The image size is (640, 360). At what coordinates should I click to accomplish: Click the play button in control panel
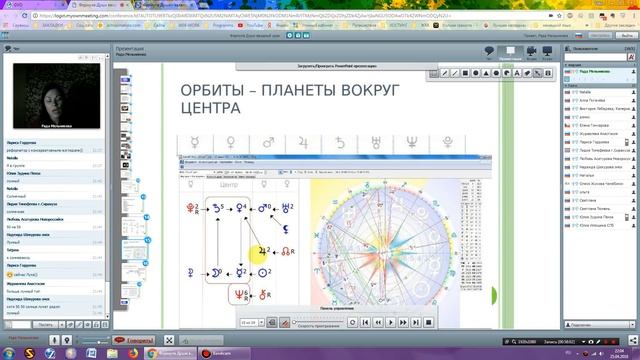[x=391, y=322]
